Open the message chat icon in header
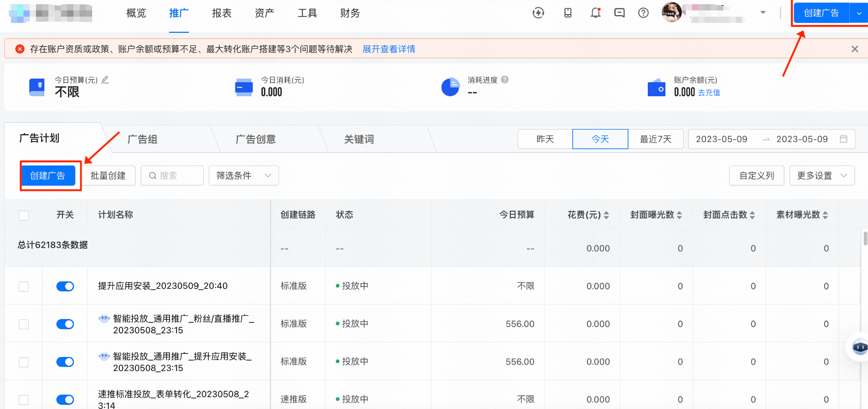Screen dimensions: 868x409 pyautogui.click(x=620, y=13)
